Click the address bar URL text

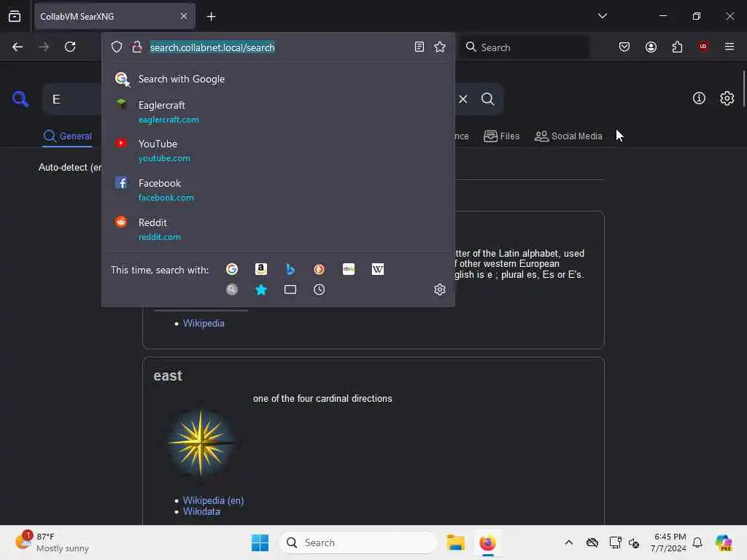[212, 47]
